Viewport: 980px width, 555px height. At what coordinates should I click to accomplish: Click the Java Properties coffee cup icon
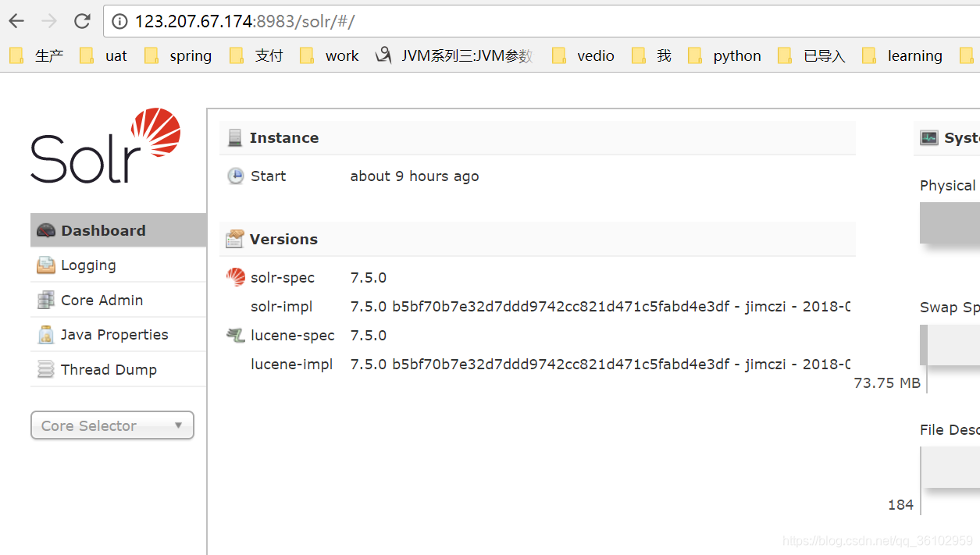click(45, 334)
